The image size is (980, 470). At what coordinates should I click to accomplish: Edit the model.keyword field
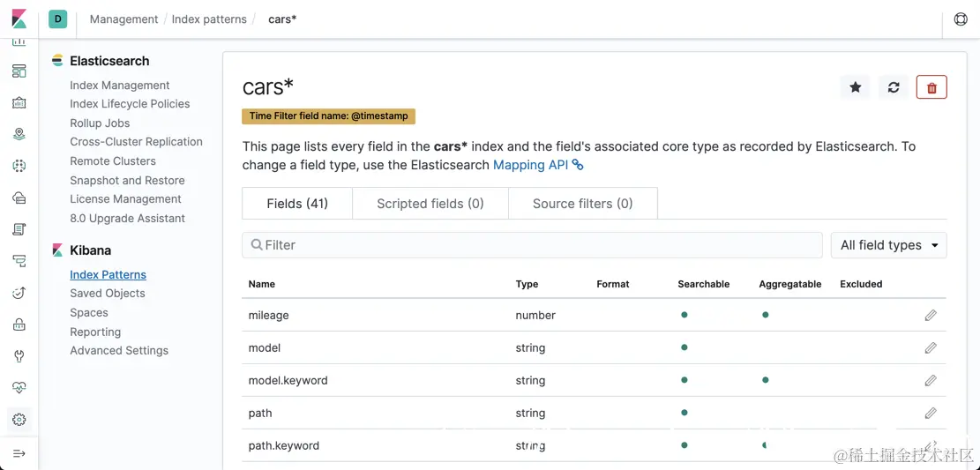tap(931, 381)
